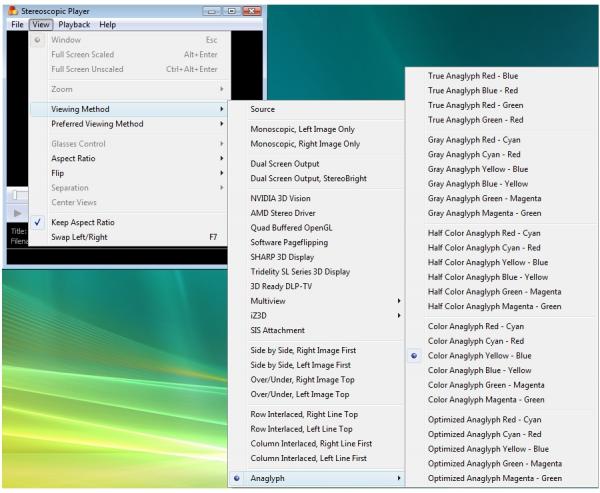Choose Dual Screen Output
Screen dimensions: 600x493
316,164
